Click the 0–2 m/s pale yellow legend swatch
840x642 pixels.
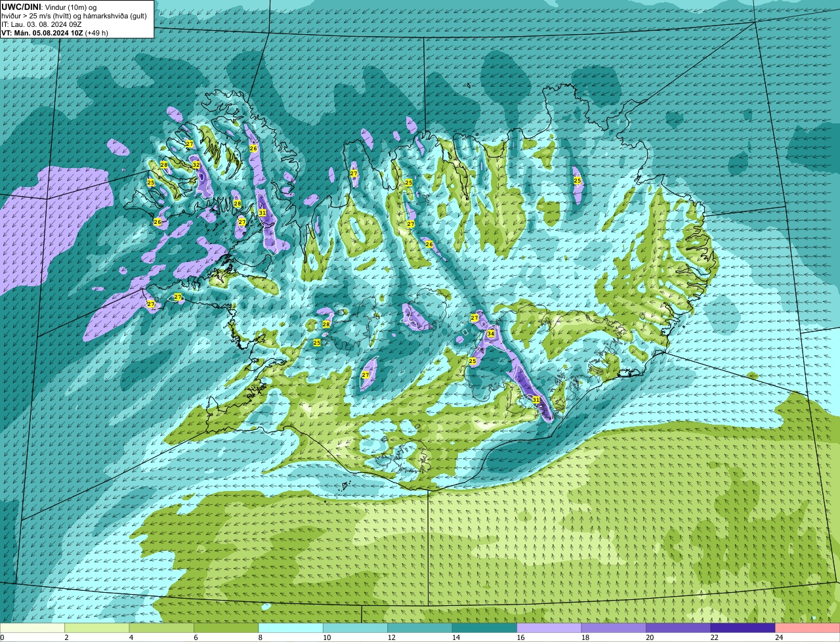coord(33,628)
